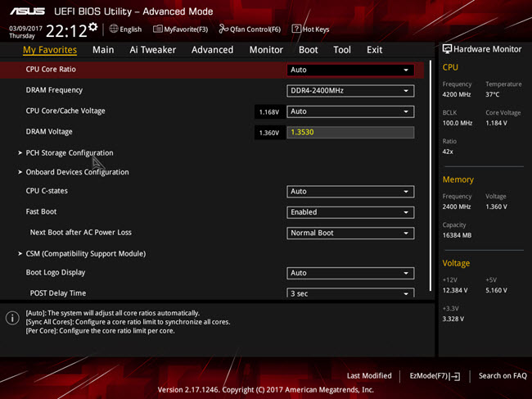Open Qfan Control fan icon
532x399 pixels.
[223, 29]
